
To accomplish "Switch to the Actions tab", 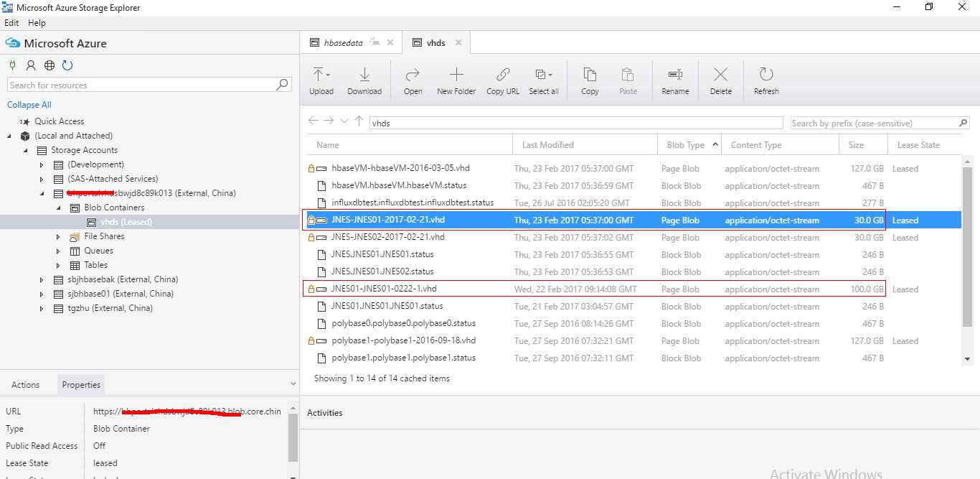I will pos(25,384).
